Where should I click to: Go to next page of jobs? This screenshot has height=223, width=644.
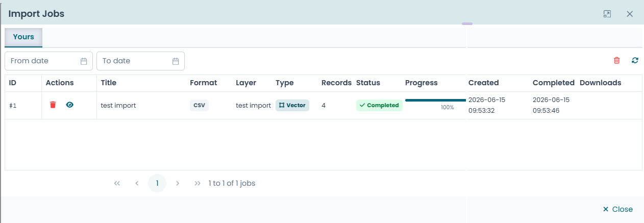pyautogui.click(x=178, y=183)
